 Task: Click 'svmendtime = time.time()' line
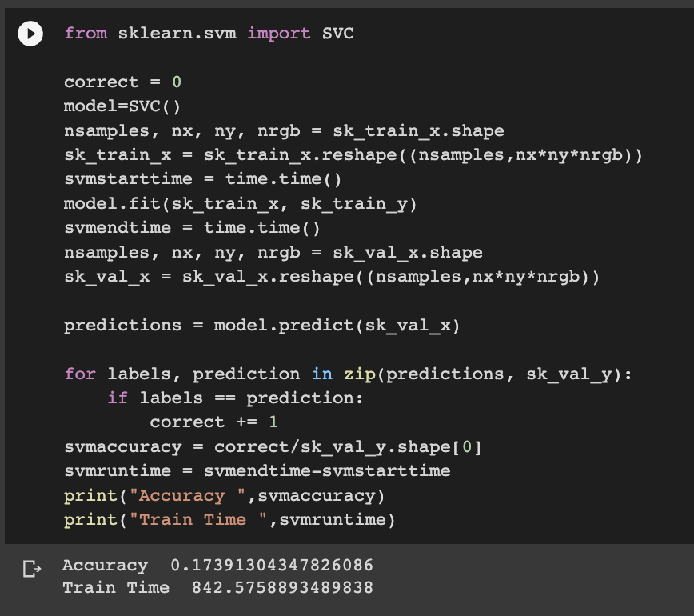(x=192, y=228)
